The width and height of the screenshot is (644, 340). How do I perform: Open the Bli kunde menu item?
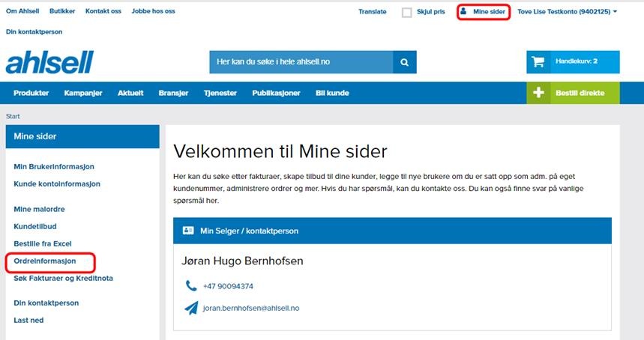[x=332, y=93]
